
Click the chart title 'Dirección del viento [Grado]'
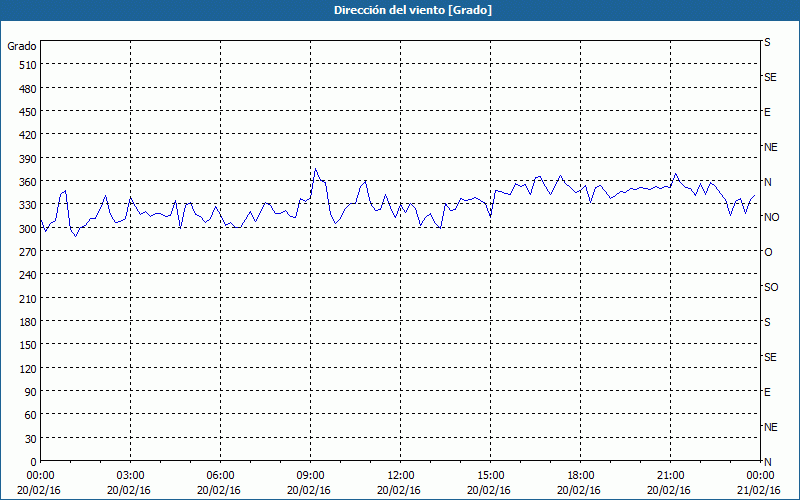coord(413,10)
